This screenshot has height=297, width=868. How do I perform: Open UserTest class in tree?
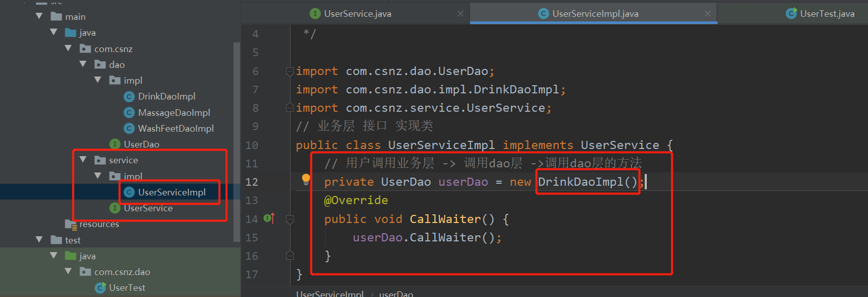tap(127, 288)
